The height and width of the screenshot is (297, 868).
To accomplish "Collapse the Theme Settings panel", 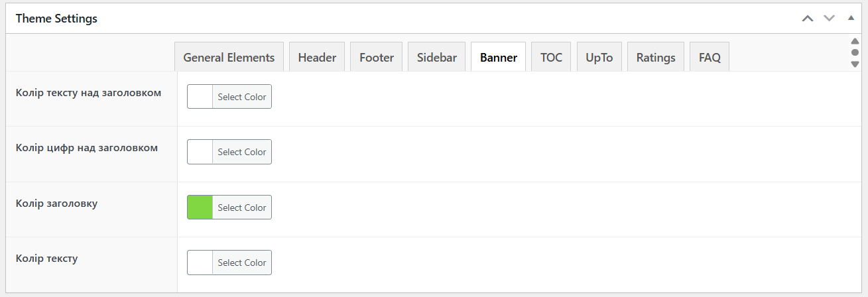I will pyautogui.click(x=851, y=19).
